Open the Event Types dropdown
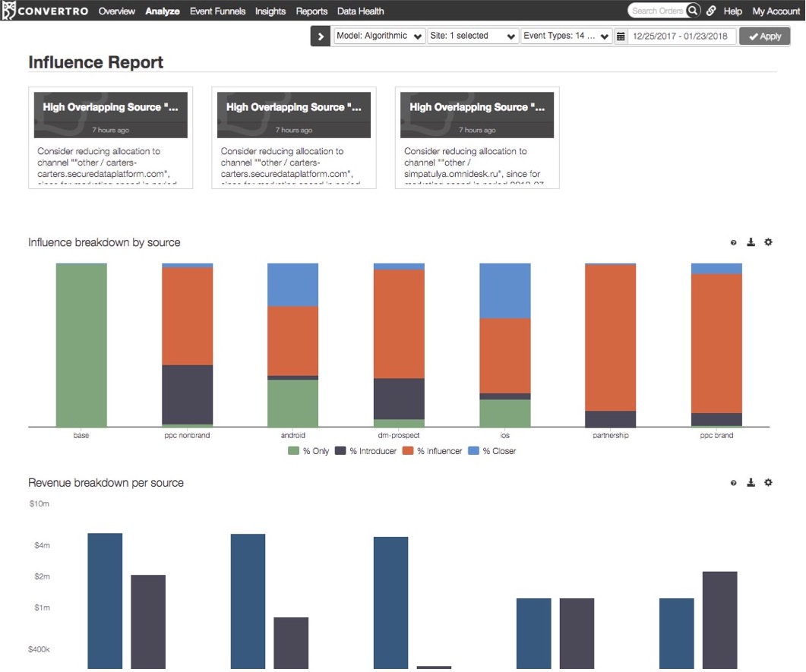The width and height of the screenshot is (806, 672). click(x=566, y=36)
